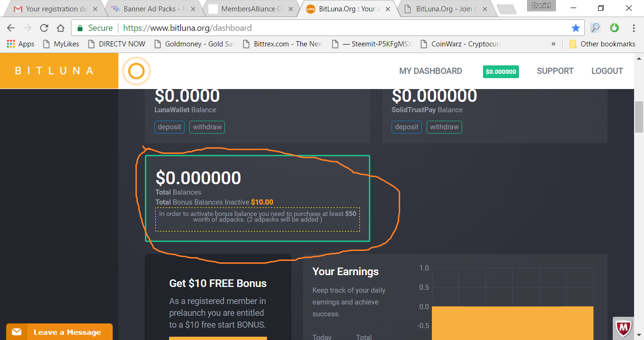Screen dimensions: 644x340
Task: Open Goldmoney bookmark
Action: point(194,44)
